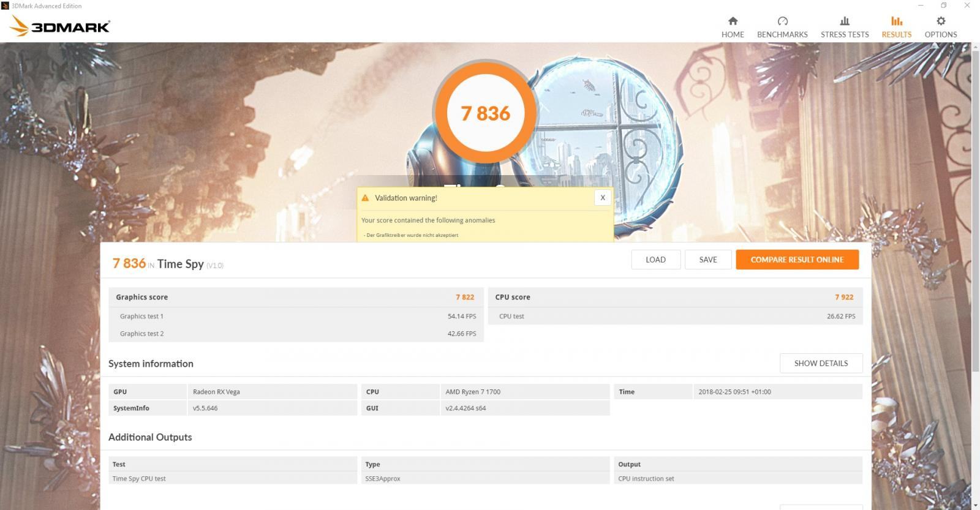This screenshot has width=980, height=510.
Task: Restore down the 3DMark window
Action: coord(944,6)
